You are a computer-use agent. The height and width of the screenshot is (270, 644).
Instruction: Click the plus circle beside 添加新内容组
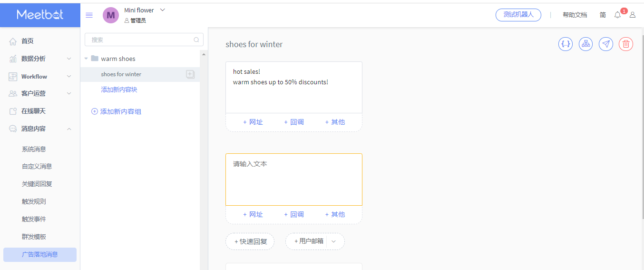(x=94, y=111)
